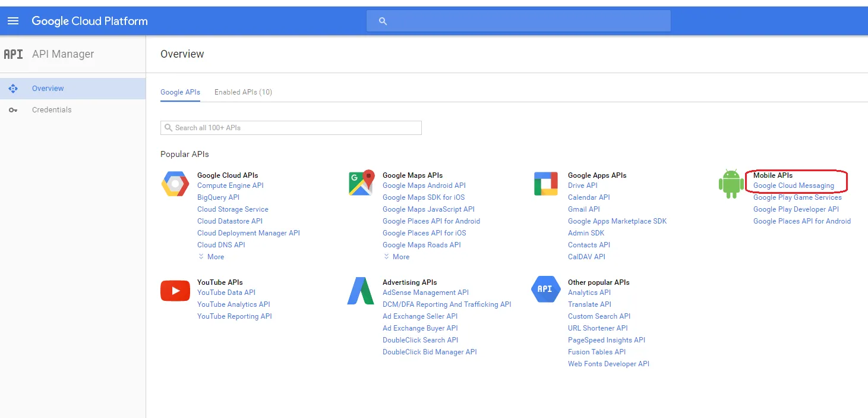Open Google Maps SDK for iOS link
Viewport: 868px width, 418px height.
tap(424, 197)
